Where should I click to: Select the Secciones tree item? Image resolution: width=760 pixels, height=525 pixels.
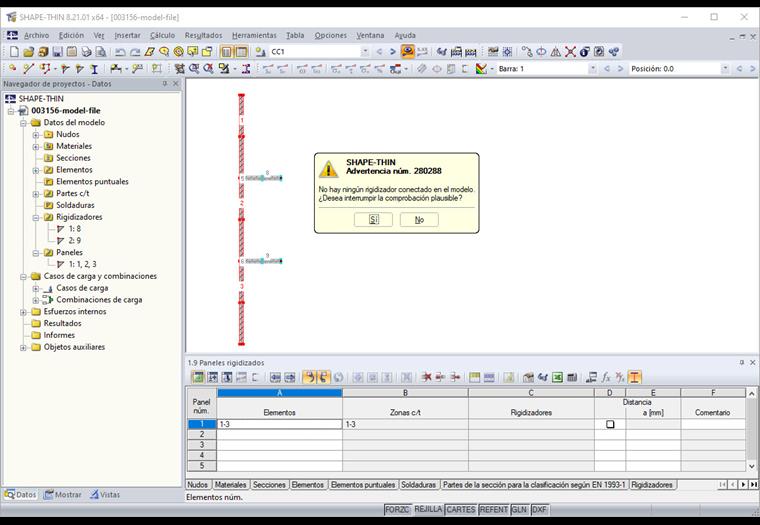[73, 158]
